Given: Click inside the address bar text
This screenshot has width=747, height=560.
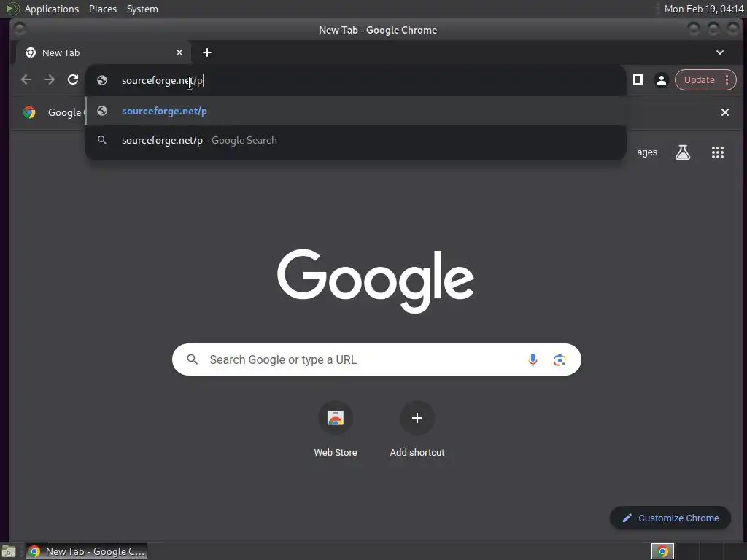Looking at the screenshot, I should 163,80.
